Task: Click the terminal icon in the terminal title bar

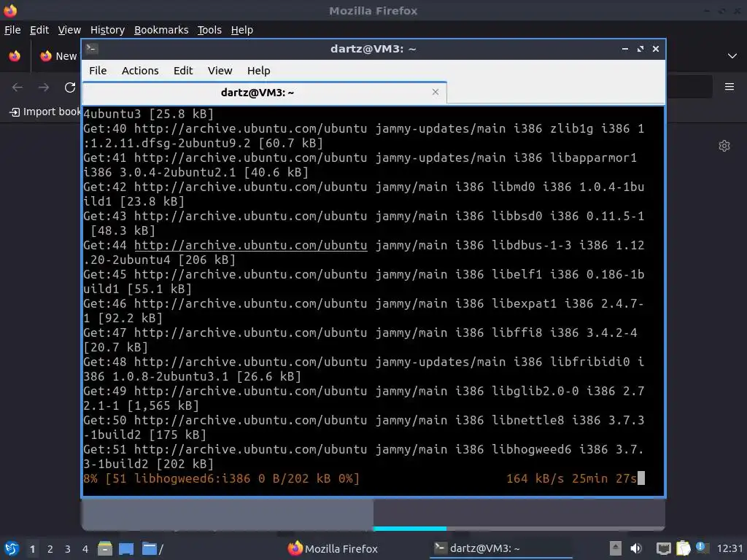Action: tap(92, 48)
